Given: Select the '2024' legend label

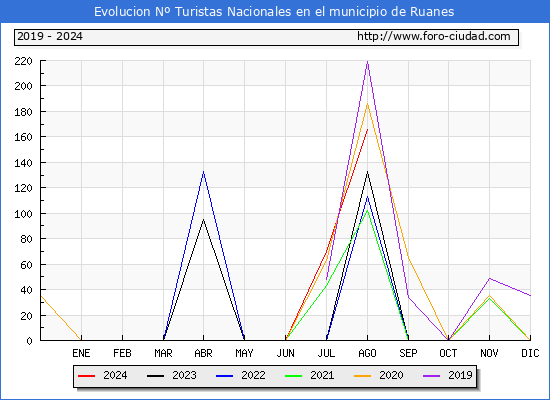Looking at the screenshot, I should [115, 375].
